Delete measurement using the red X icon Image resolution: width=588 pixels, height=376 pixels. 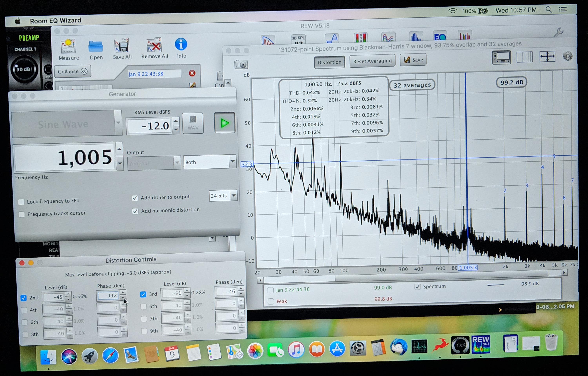[x=192, y=73]
